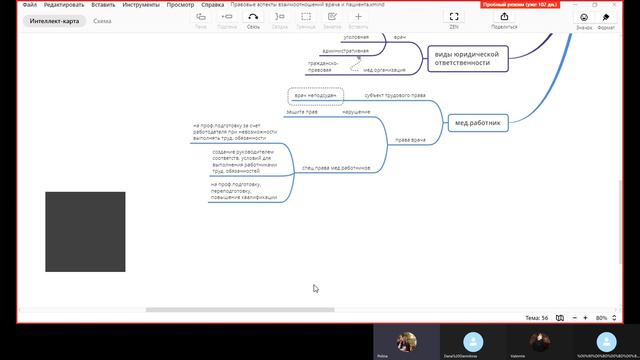Switch to the Интеллект-карта view

54,21
